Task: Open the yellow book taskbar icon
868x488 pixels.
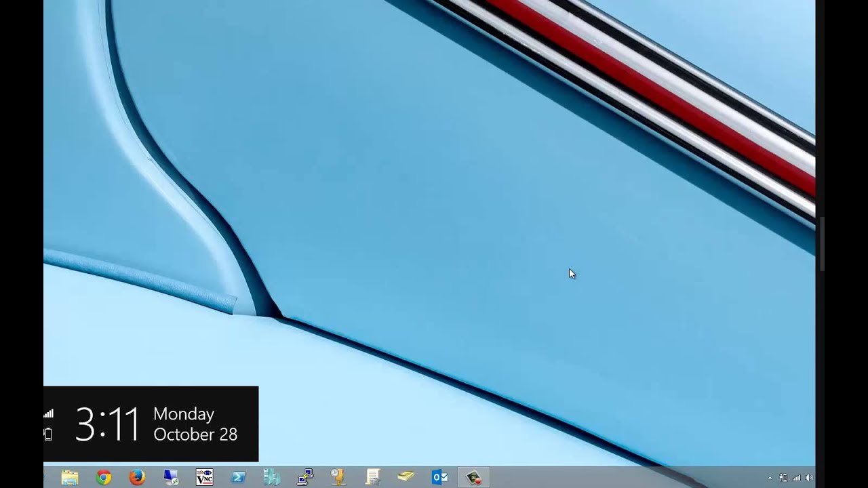Action: click(406, 477)
